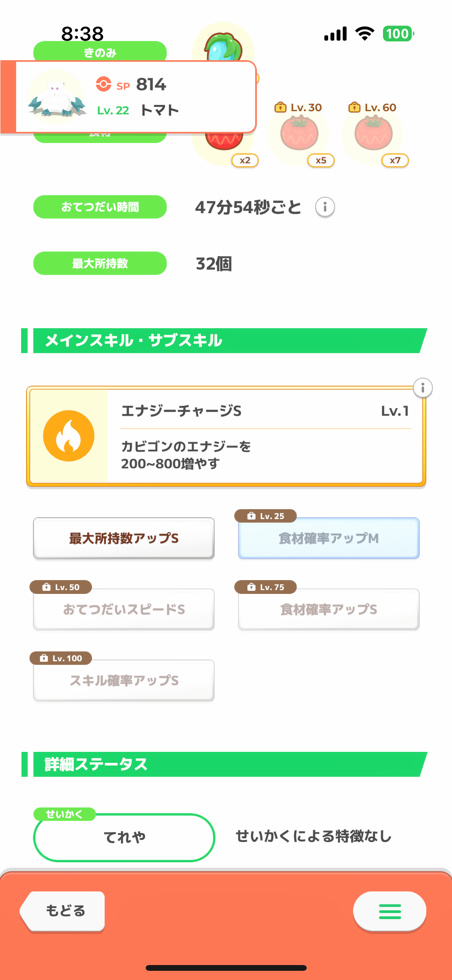Tap the てれや nature button
452x980 pixels.
click(x=124, y=837)
